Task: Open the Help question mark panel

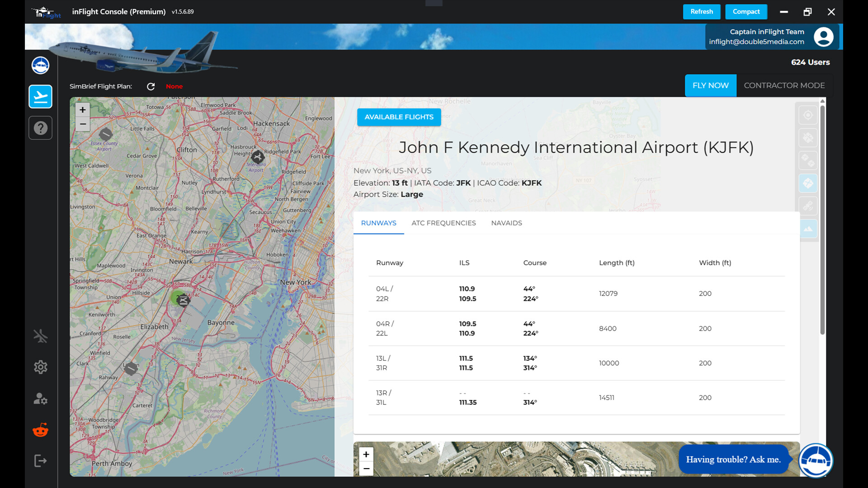Action: click(40, 128)
